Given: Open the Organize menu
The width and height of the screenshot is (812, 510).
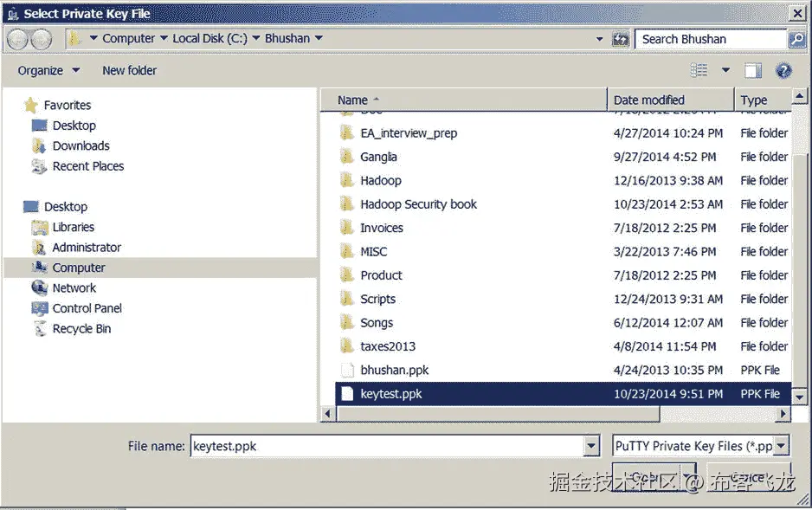Looking at the screenshot, I should pos(48,70).
